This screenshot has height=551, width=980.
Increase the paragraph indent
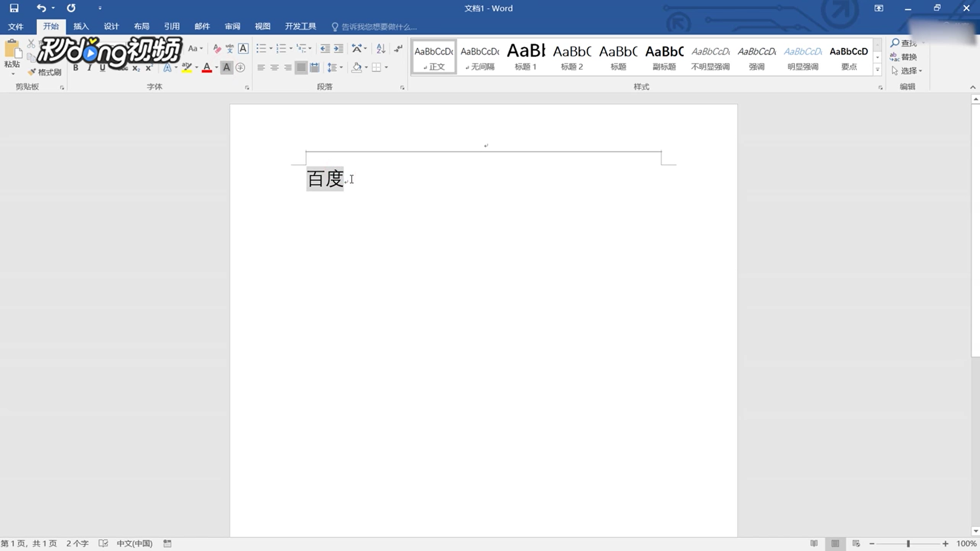point(338,49)
